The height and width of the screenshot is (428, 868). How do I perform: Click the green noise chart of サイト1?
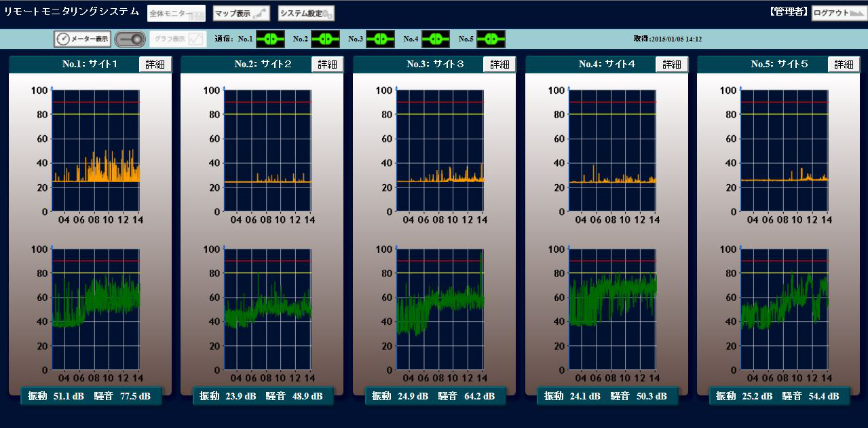pos(96,310)
